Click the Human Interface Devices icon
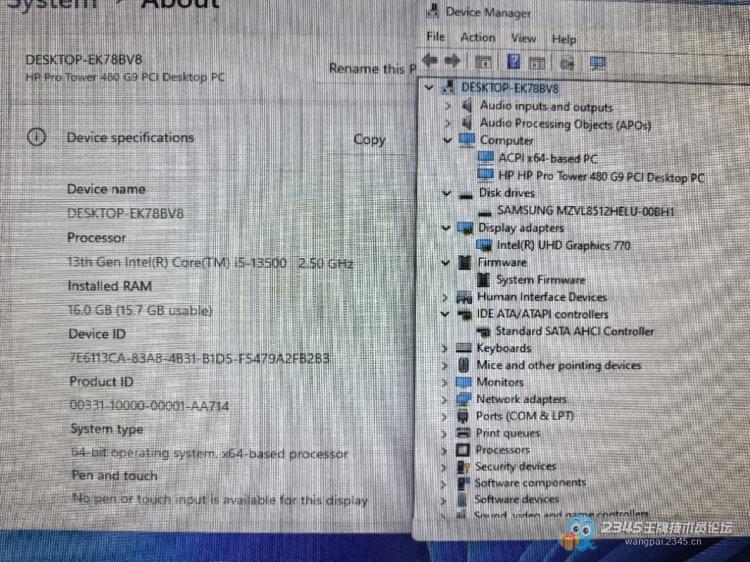The width and height of the screenshot is (750, 562). pyautogui.click(x=464, y=298)
